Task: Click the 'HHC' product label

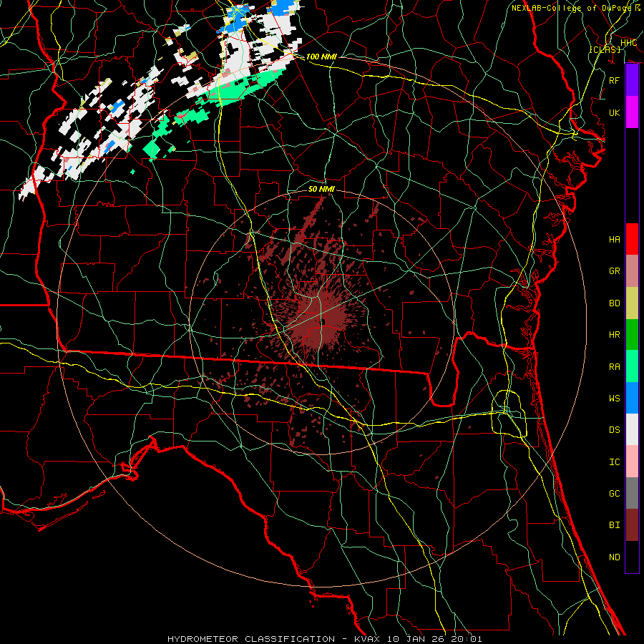Action: (628, 43)
